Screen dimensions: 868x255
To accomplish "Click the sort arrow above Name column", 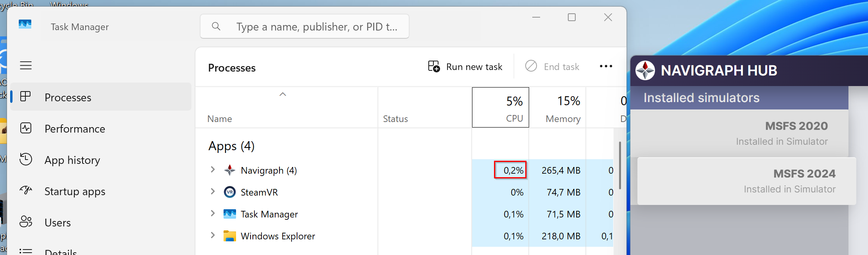I will point(283,94).
